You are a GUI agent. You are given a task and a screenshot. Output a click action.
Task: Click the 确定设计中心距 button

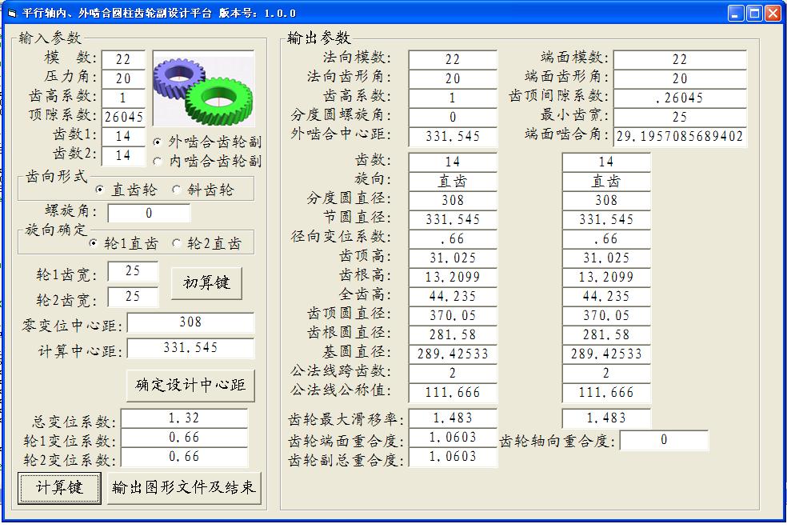point(190,386)
